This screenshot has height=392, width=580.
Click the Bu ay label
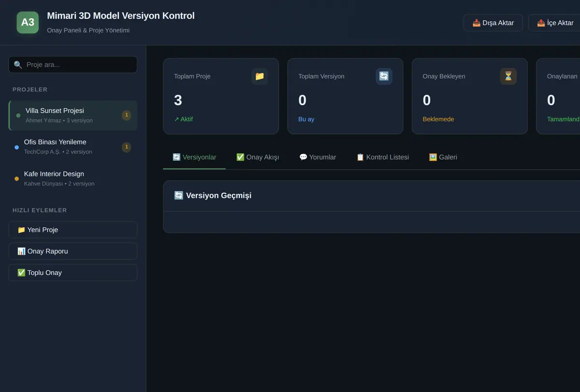point(306,119)
